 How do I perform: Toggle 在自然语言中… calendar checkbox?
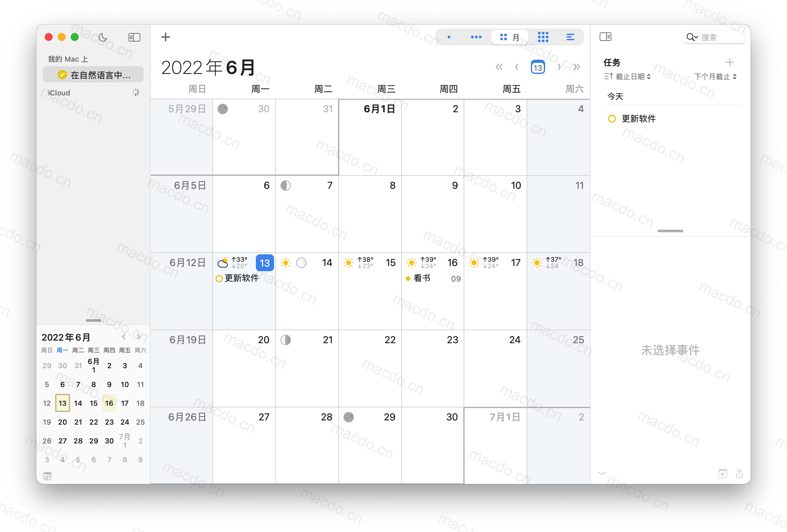pos(62,75)
